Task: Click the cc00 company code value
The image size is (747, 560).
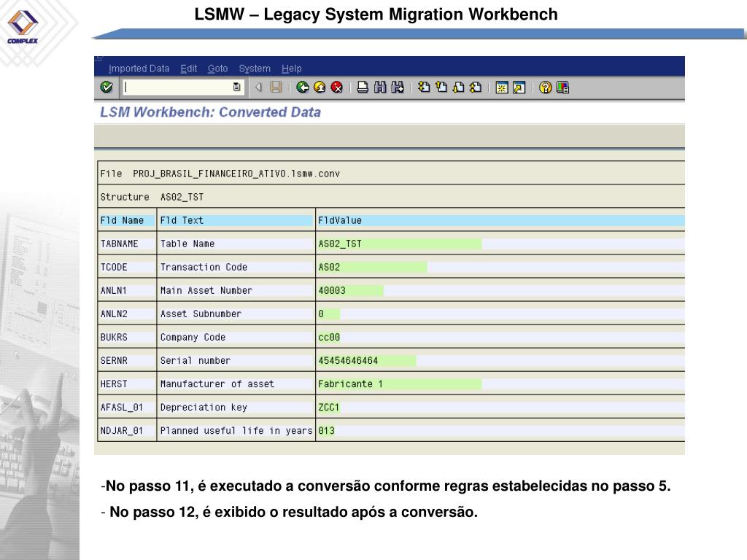Action: point(329,337)
